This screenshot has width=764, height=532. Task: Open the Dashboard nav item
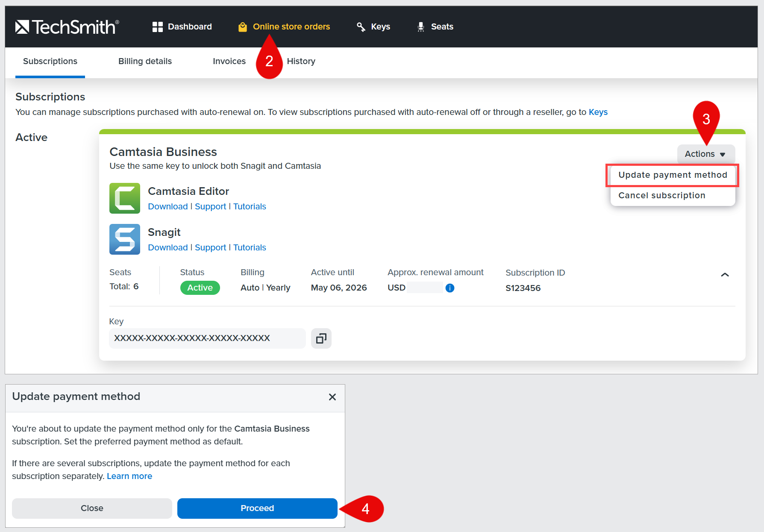pos(182,27)
